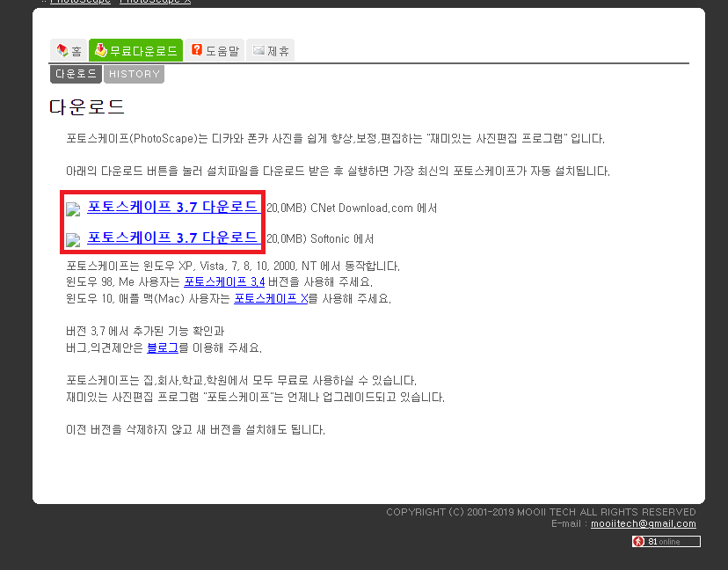Click the envelope icon beside 제휴
Viewport: 728px width, 570px height.
258,50
